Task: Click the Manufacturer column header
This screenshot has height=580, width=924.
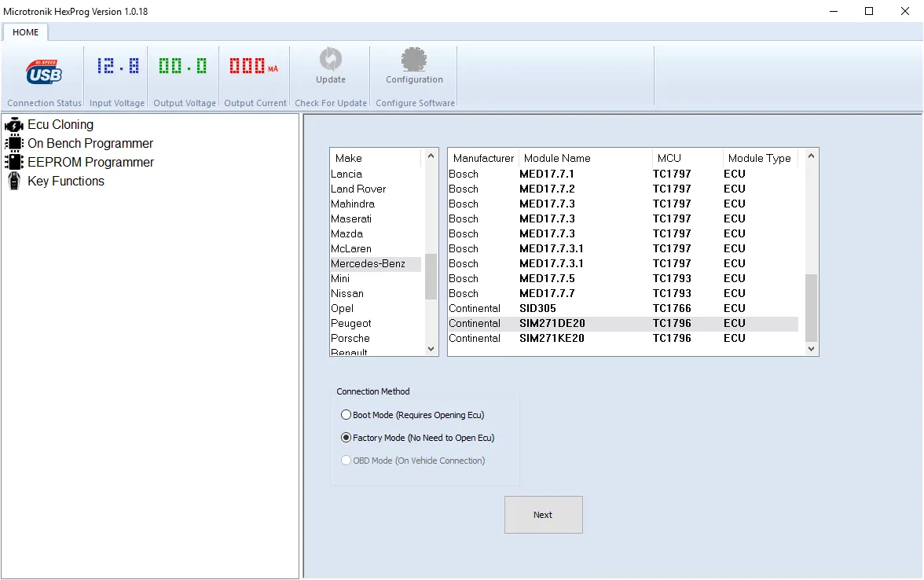Action: [483, 158]
